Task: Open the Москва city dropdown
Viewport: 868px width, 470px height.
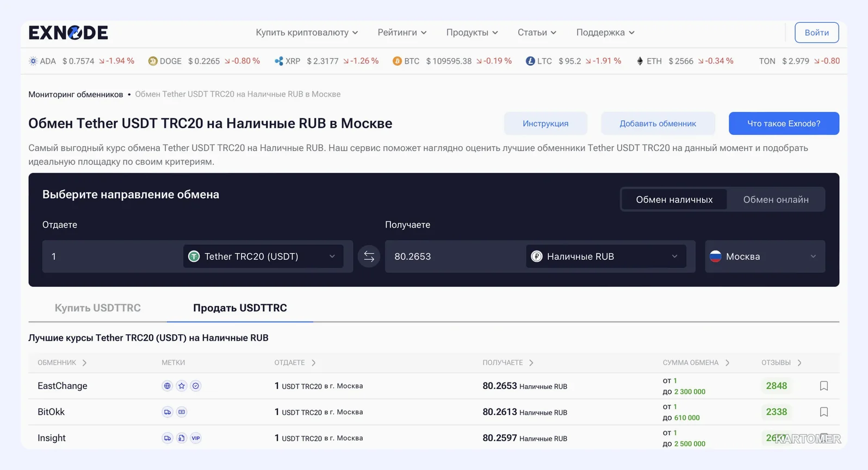Action: tap(765, 256)
